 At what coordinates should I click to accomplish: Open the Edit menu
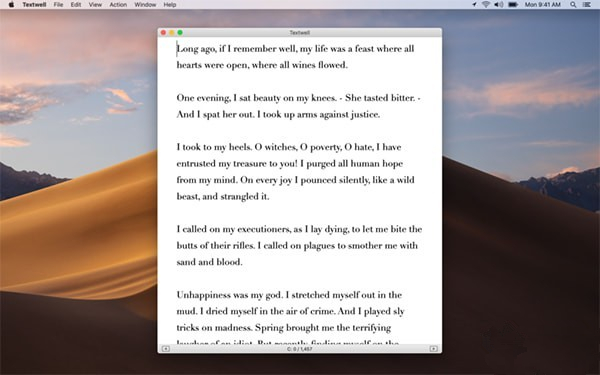click(76, 5)
